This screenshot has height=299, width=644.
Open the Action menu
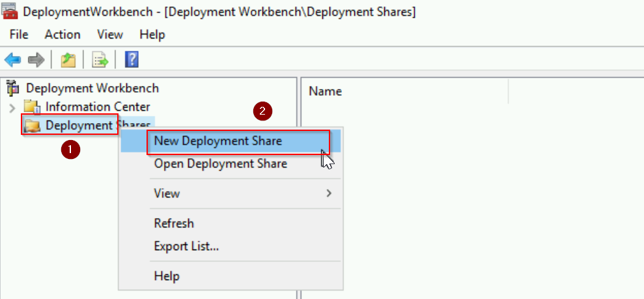[x=63, y=35]
